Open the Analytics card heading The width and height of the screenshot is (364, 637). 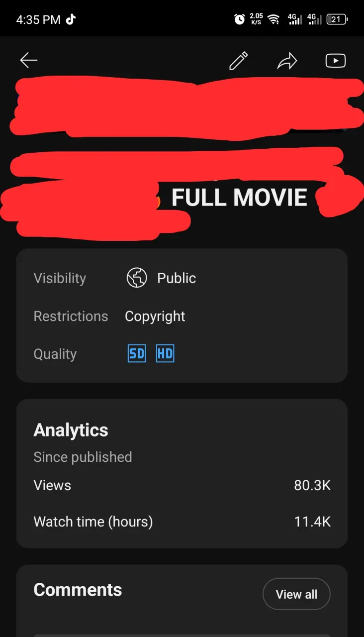click(x=71, y=430)
